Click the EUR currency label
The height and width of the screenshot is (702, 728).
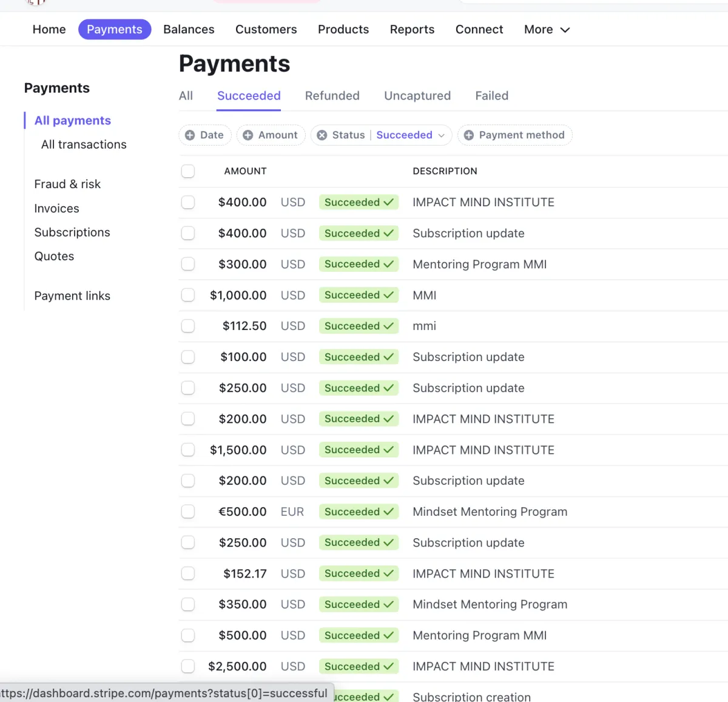point(292,511)
